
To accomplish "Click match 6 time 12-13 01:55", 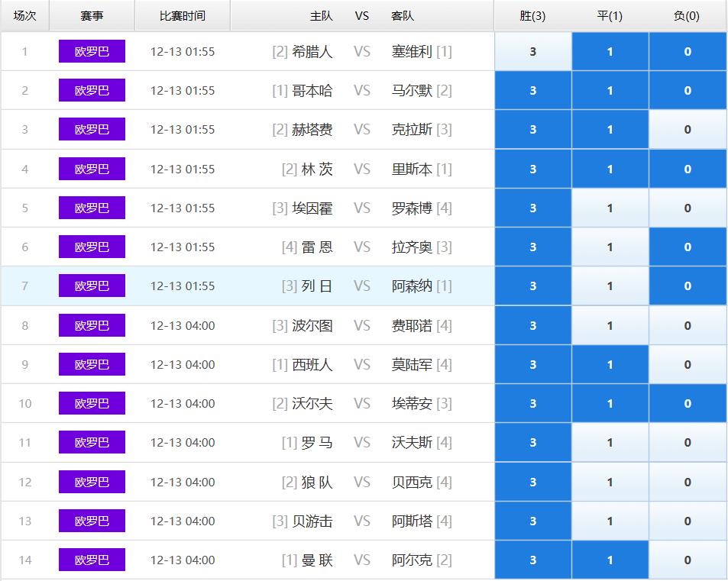I will (x=183, y=247).
